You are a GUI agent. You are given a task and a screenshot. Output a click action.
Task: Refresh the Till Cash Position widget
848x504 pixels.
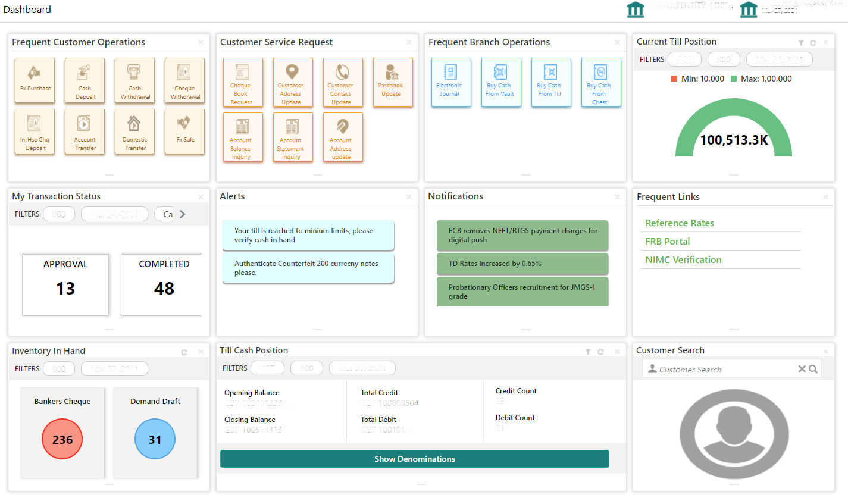tap(600, 352)
